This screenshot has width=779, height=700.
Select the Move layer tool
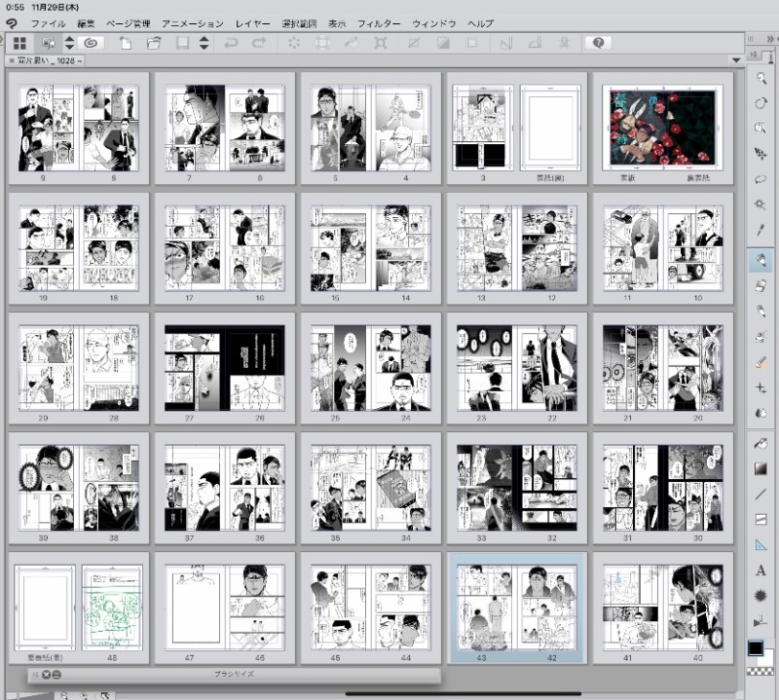pos(760,154)
